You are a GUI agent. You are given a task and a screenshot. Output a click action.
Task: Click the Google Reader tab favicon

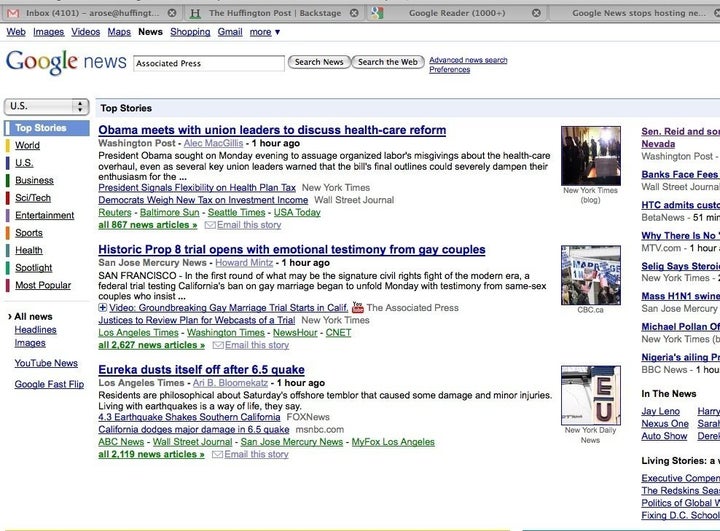coord(377,13)
